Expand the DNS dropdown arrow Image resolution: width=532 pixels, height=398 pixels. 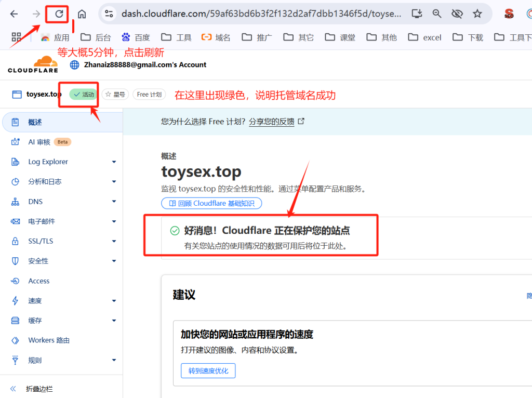[114, 202]
